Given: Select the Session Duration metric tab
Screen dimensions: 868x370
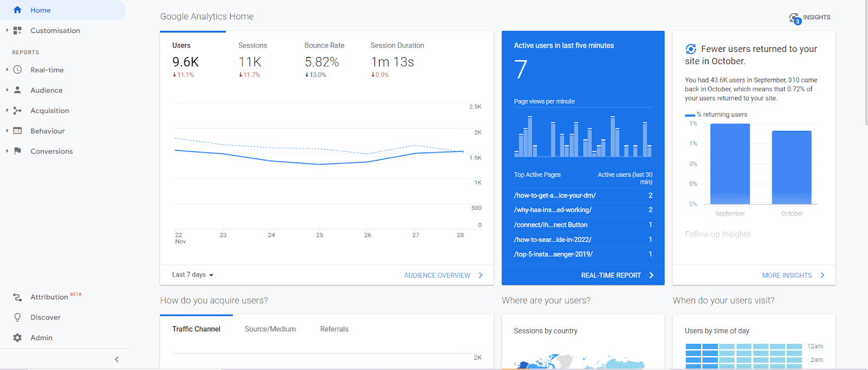Looking at the screenshot, I should [x=397, y=59].
